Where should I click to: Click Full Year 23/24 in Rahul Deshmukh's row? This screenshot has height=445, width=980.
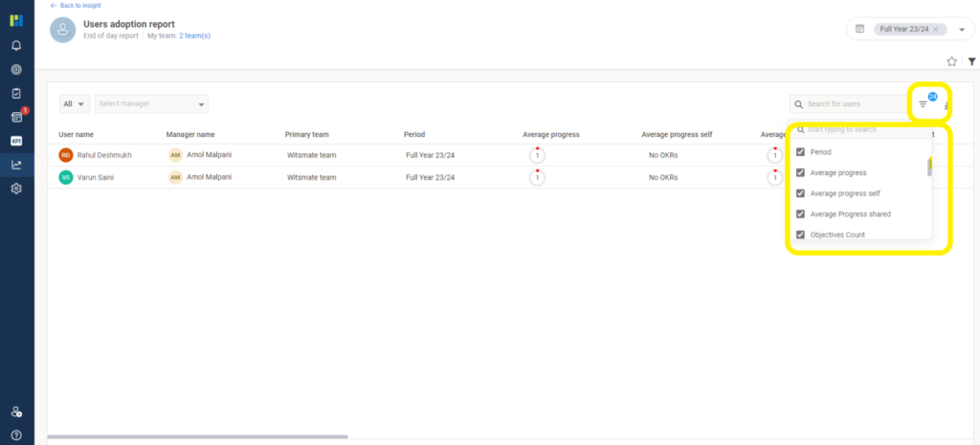(x=431, y=155)
